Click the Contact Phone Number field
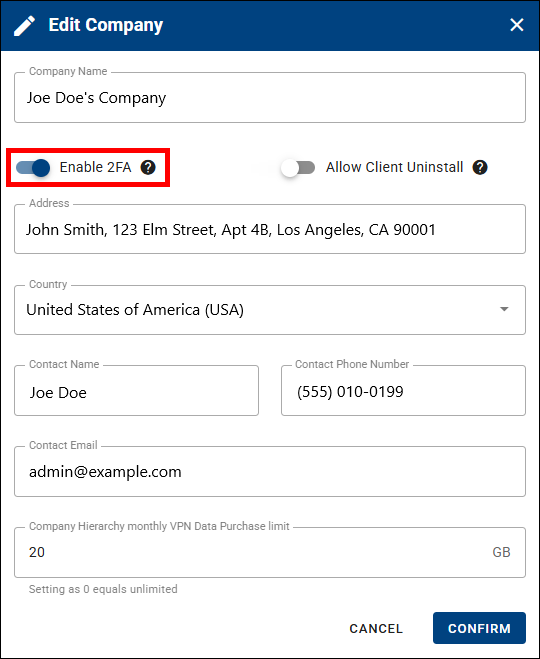 tap(403, 390)
